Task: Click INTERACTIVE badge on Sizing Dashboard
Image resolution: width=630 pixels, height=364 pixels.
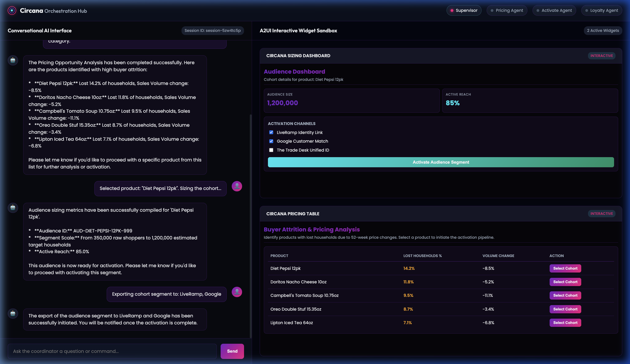Action: pyautogui.click(x=602, y=56)
